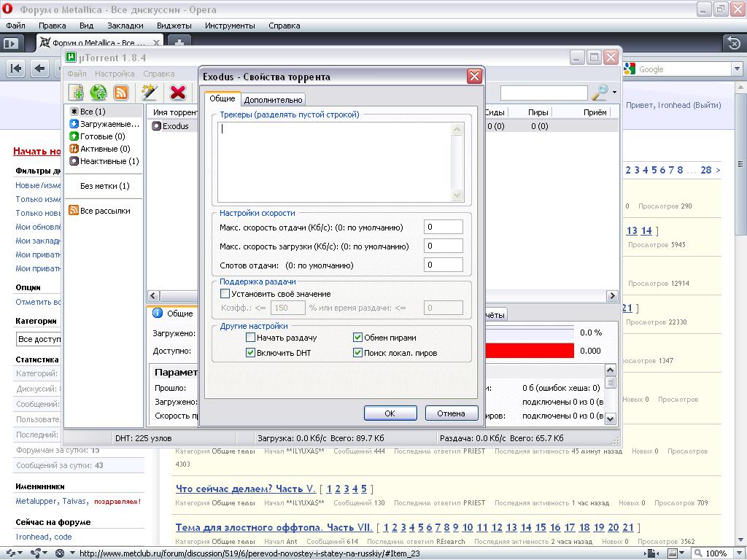Click the magnifying glass search icon in µTorrent

(x=600, y=93)
